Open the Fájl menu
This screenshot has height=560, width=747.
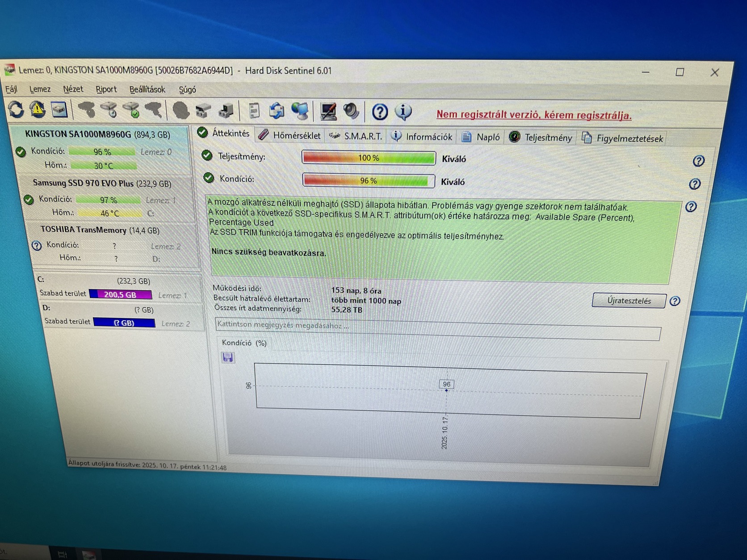point(11,89)
